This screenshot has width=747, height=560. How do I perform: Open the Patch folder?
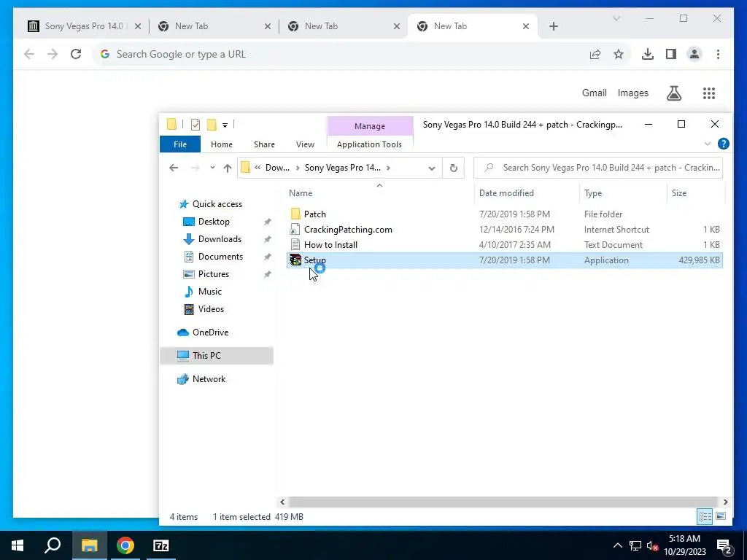(314, 214)
